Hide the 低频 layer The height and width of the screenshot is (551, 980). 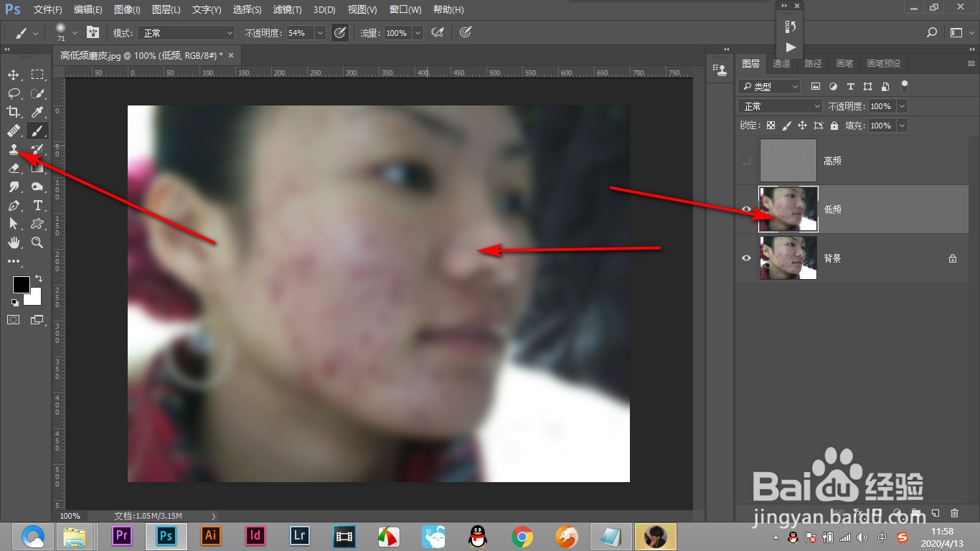click(746, 209)
